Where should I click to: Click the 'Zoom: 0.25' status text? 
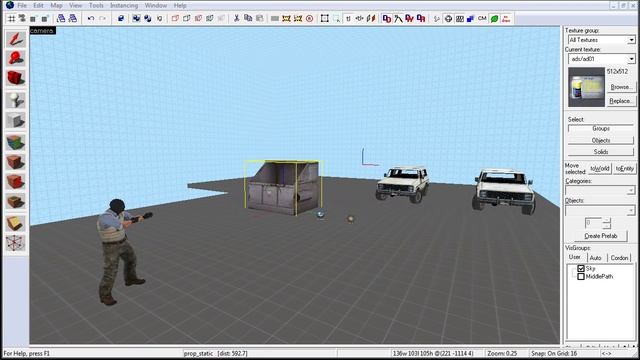pyautogui.click(x=502, y=353)
